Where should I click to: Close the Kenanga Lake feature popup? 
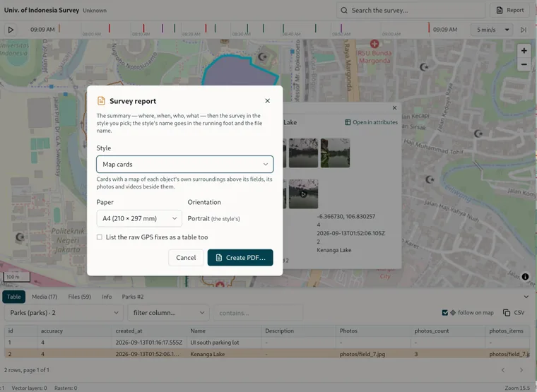(x=394, y=107)
